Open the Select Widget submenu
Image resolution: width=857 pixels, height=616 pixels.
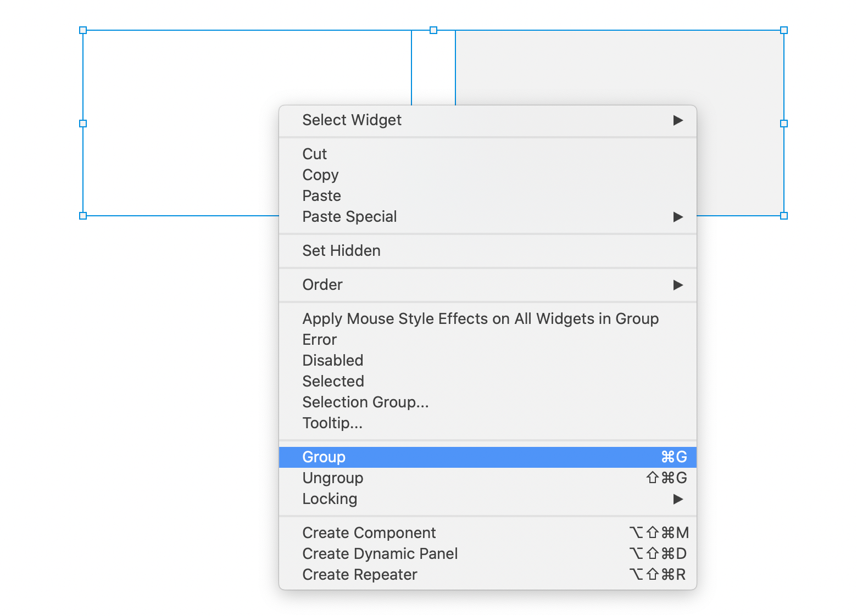click(x=488, y=120)
